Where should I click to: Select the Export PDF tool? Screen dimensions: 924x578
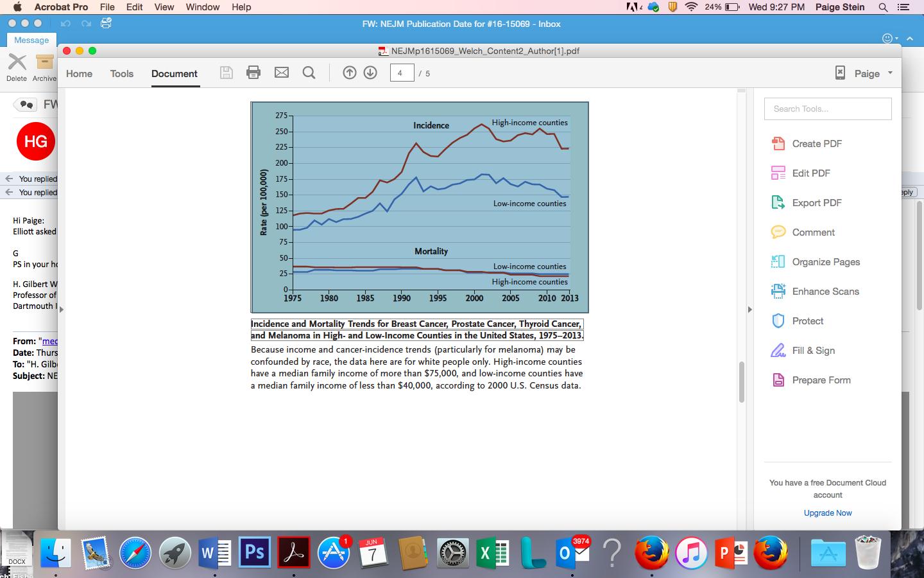click(x=816, y=202)
